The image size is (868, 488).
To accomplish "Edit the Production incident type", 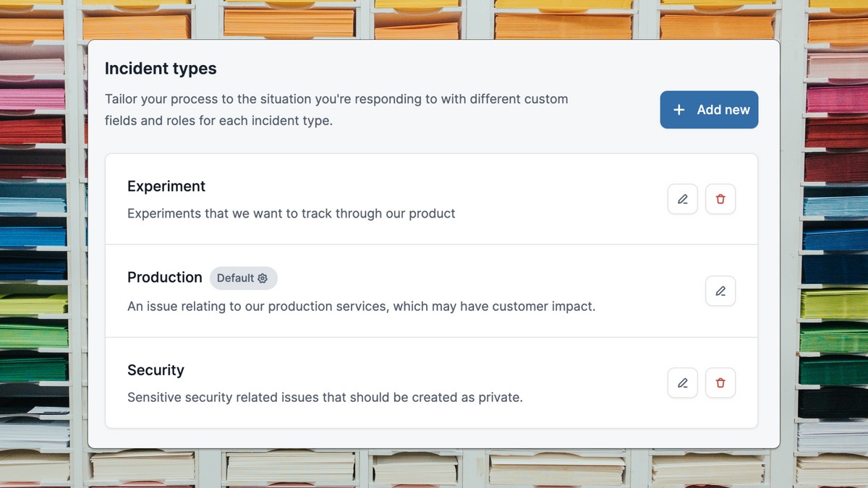I will pyautogui.click(x=720, y=291).
